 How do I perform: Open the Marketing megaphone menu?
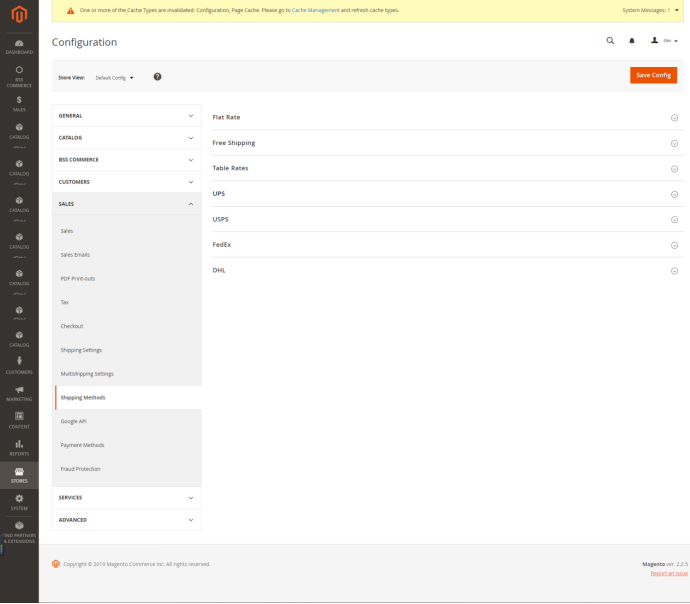(19, 391)
